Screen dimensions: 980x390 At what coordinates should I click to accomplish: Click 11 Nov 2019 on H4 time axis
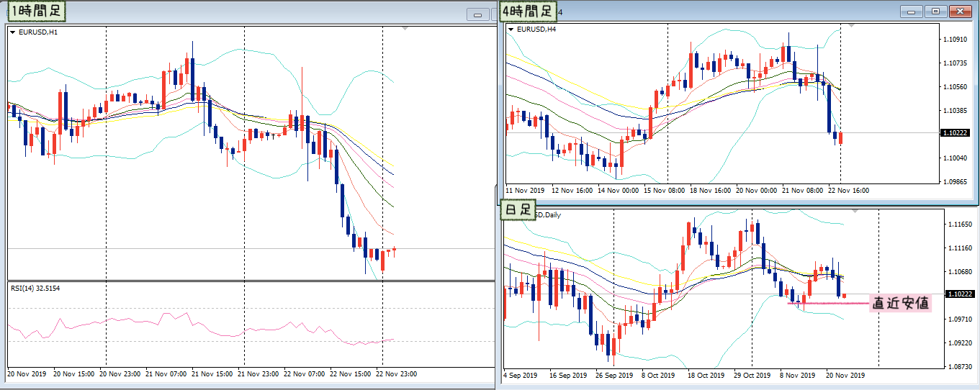[x=526, y=191]
